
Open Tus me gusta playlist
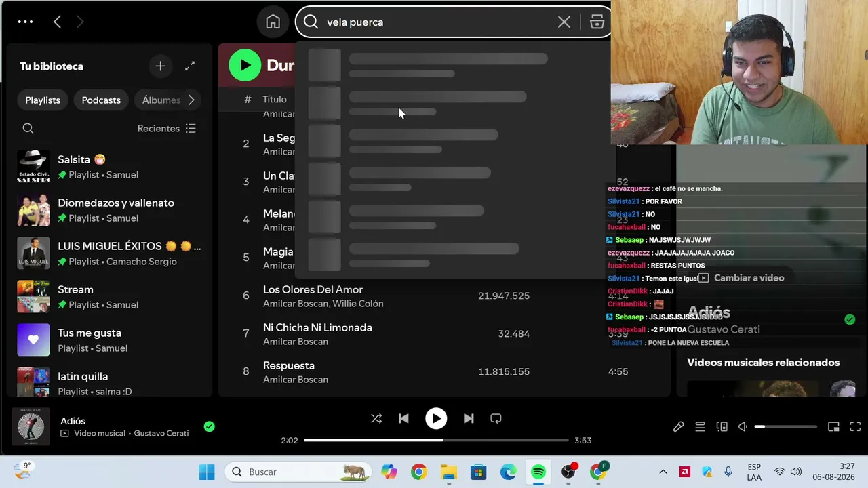[108, 340]
